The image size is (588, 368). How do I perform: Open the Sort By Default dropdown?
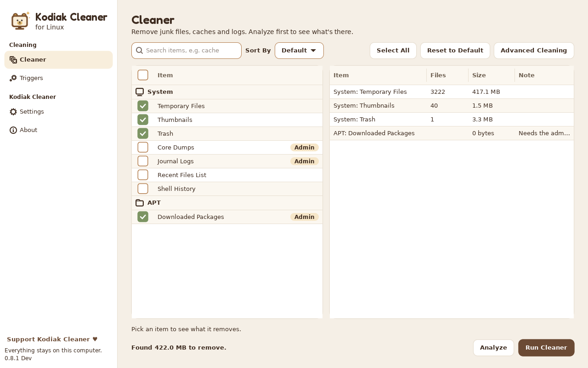(x=299, y=51)
